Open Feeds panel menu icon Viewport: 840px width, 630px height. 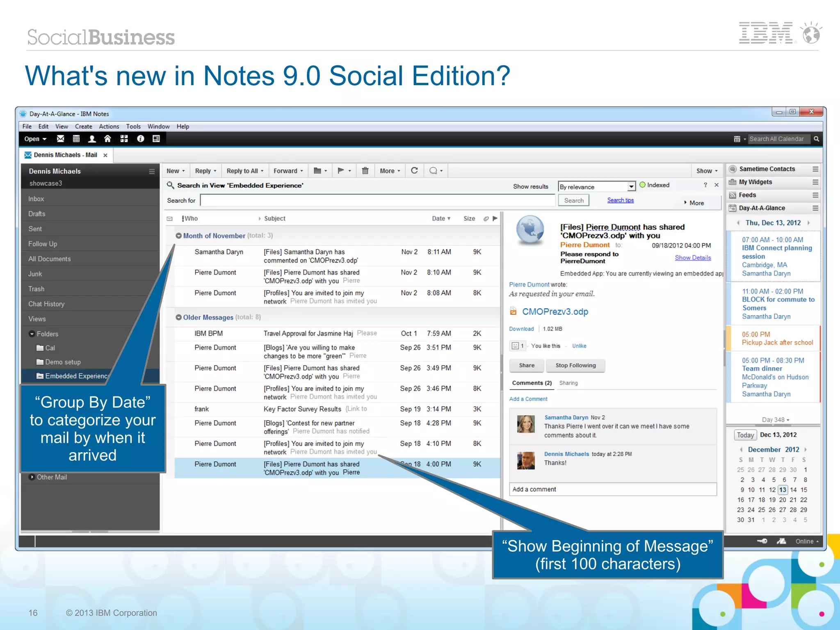pyautogui.click(x=815, y=195)
